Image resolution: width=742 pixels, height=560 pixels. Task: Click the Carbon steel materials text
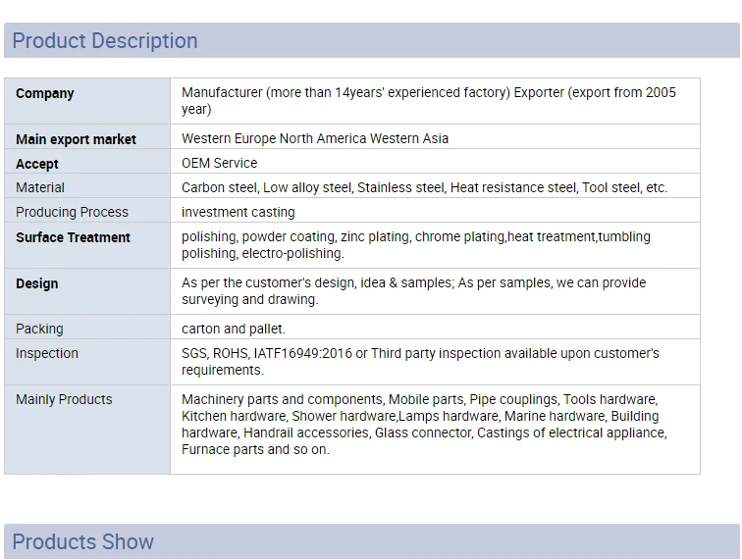point(424,187)
